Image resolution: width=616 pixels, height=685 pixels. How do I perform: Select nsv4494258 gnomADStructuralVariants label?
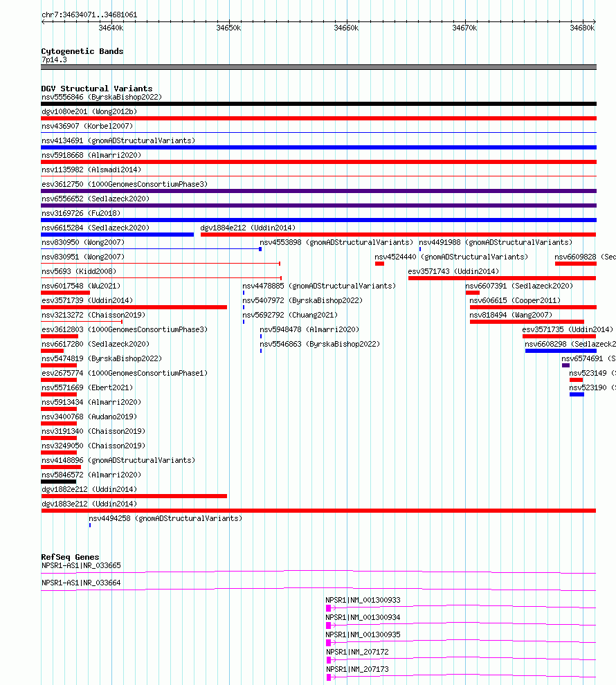point(165,518)
